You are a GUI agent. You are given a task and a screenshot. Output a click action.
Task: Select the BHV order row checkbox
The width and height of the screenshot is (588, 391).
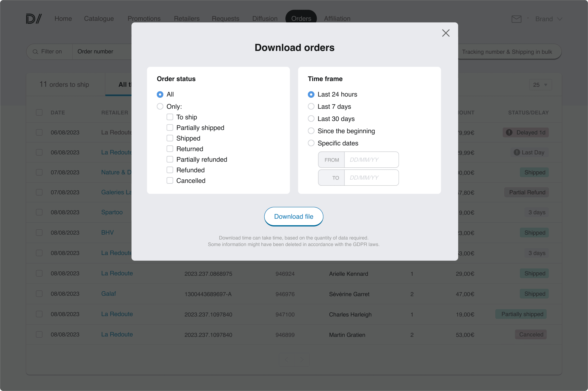tap(39, 233)
